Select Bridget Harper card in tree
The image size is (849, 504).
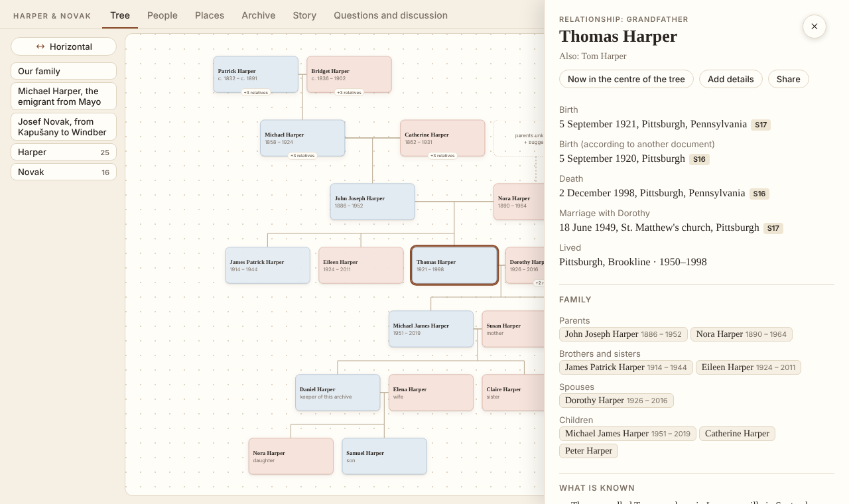click(349, 74)
